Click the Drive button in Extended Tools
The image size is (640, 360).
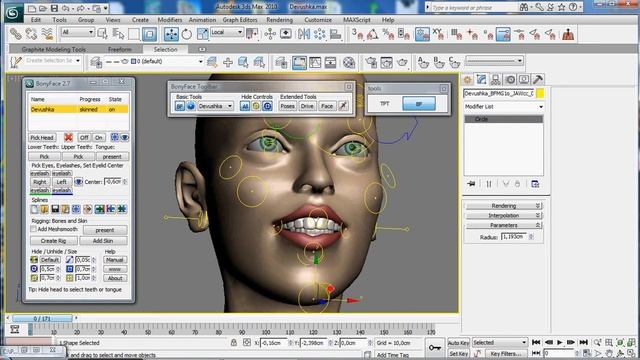(x=307, y=106)
